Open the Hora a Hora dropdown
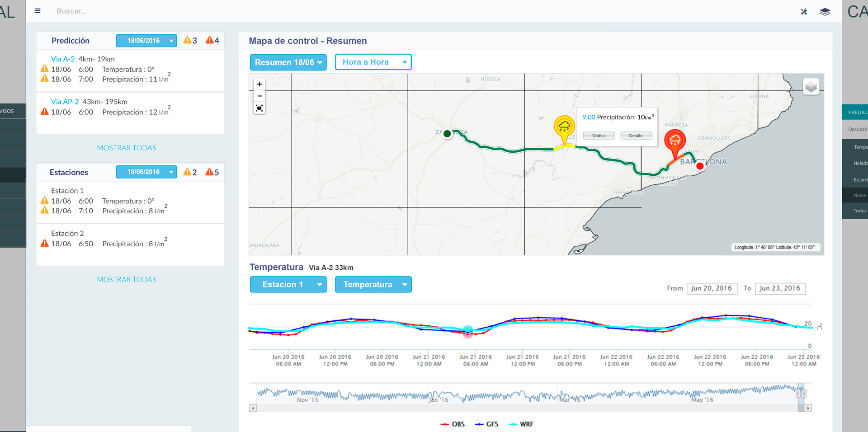The image size is (868, 432). tap(373, 62)
